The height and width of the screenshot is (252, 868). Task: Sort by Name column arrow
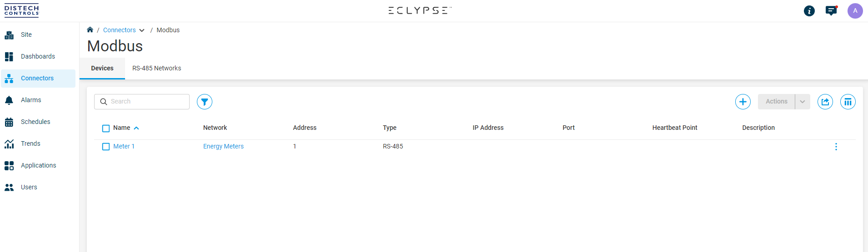point(136,128)
